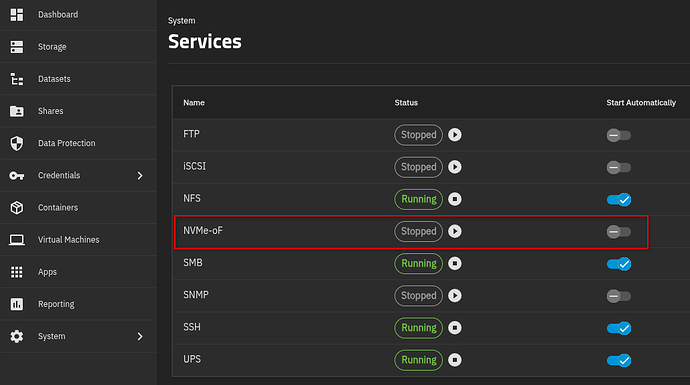The height and width of the screenshot is (385, 690).
Task: Stop the SSH service with stop button
Action: click(x=455, y=327)
